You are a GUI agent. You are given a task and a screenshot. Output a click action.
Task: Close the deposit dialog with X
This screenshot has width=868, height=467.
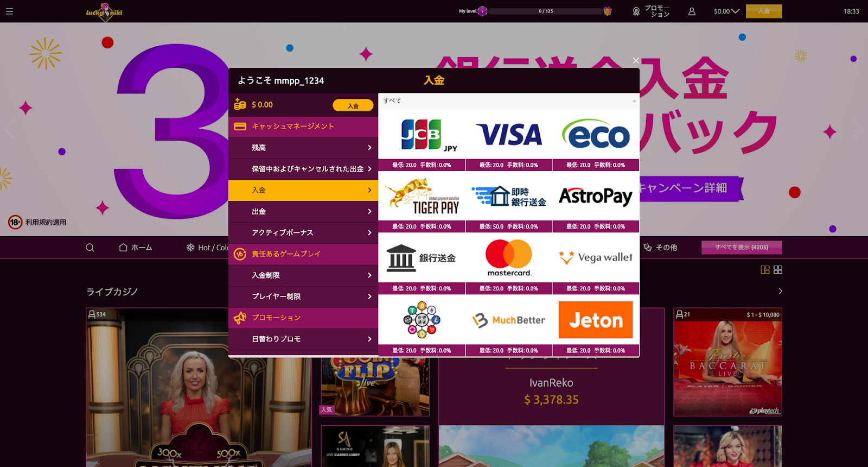(636, 60)
